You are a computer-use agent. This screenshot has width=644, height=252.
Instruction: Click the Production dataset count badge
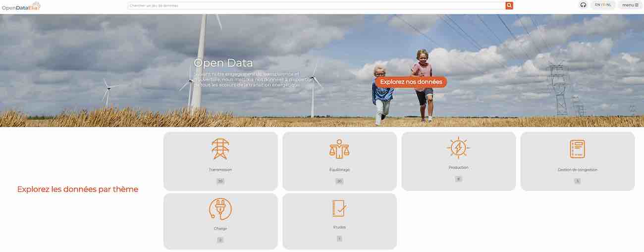point(458,179)
